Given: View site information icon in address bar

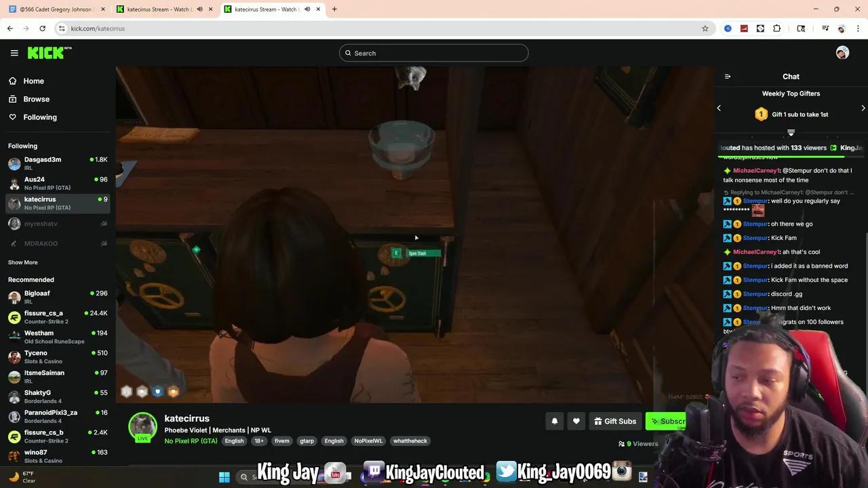Looking at the screenshot, I should point(62,28).
